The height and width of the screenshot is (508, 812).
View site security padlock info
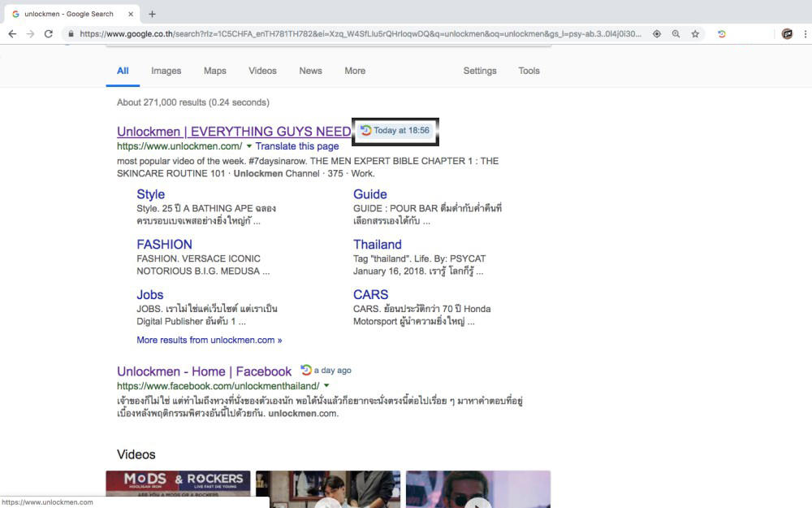pyautogui.click(x=71, y=34)
